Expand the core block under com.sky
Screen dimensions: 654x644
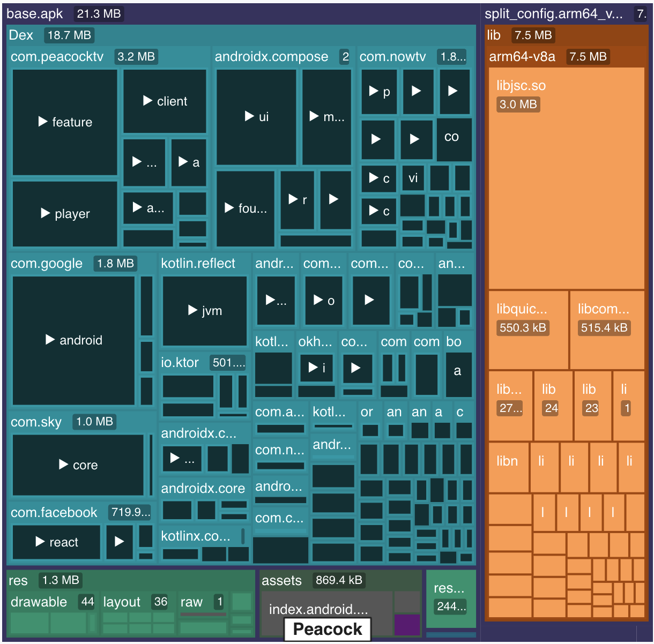[x=78, y=465]
